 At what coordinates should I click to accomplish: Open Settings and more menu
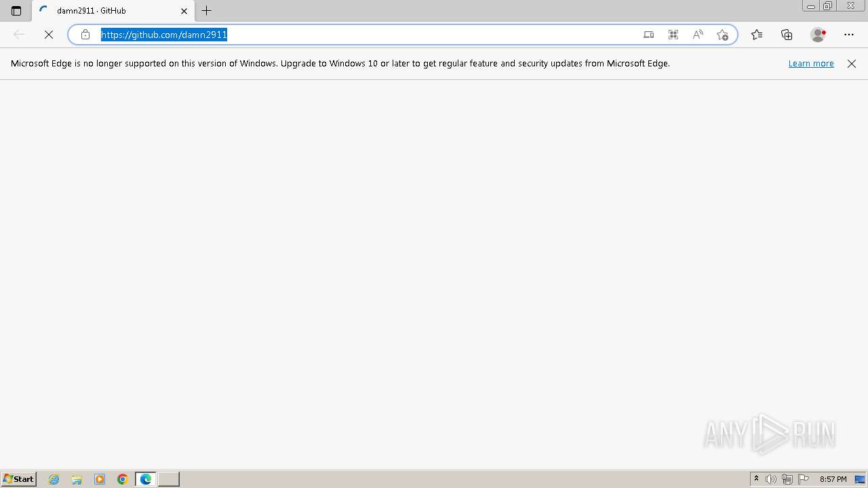click(x=849, y=35)
